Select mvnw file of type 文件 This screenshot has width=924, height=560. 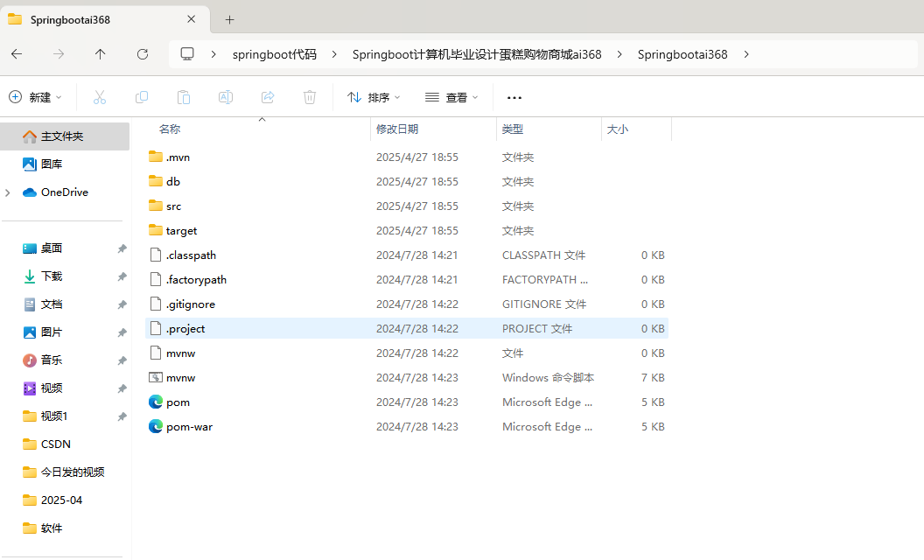tap(407, 353)
